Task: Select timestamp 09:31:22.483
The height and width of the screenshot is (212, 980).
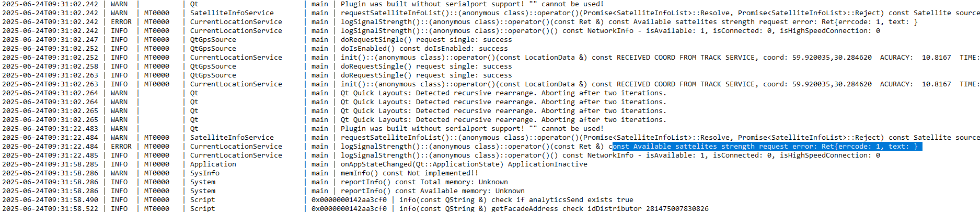Action: coord(50,129)
